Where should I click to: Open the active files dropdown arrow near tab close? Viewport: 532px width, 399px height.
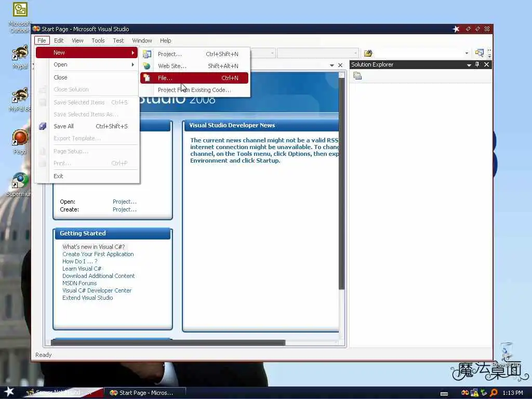point(332,65)
